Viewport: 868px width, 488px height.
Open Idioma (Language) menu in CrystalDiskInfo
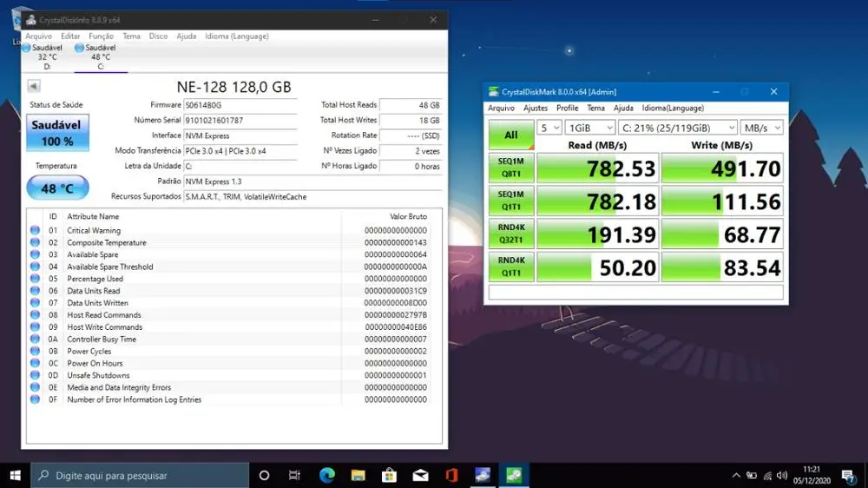coord(237,36)
